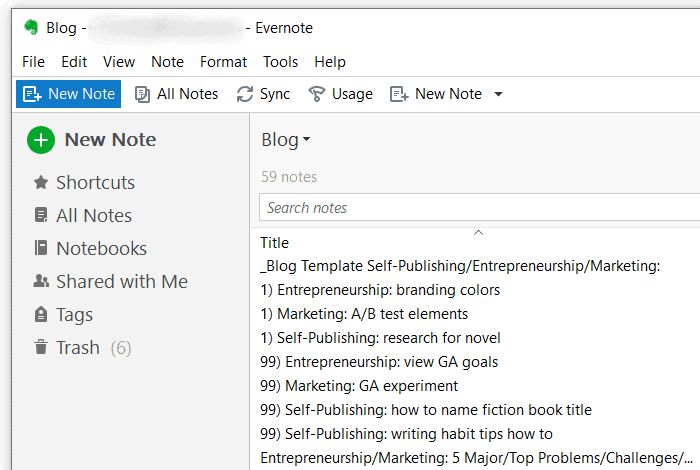Select the Shortcuts label in sidebar
700x470 pixels.
pyautogui.click(x=96, y=182)
